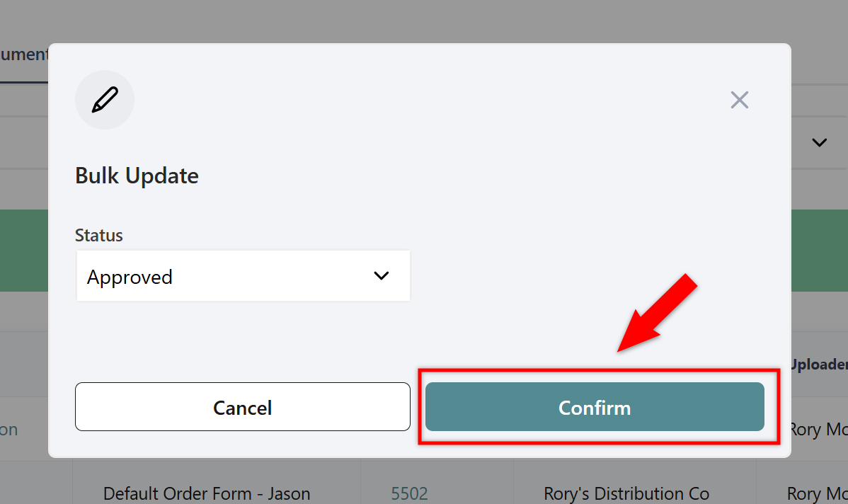This screenshot has width=848, height=504.
Task: Click the Bulk Update heading text
Action: (137, 176)
